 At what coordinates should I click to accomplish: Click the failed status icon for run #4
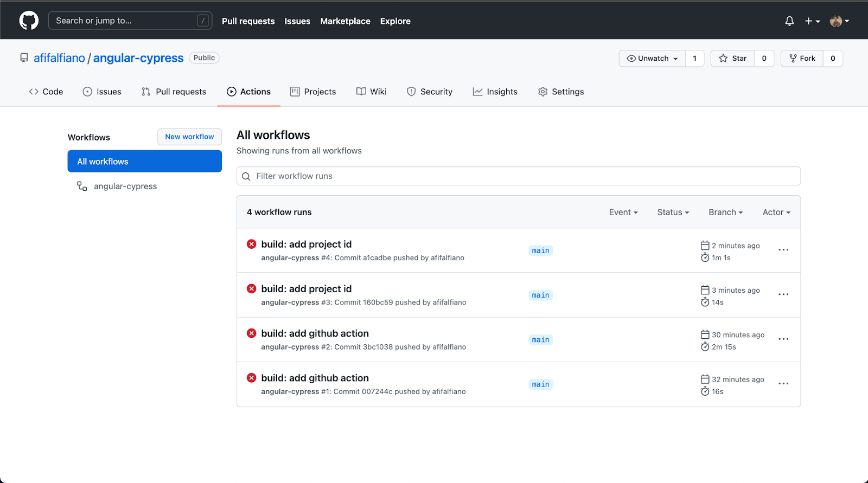(252, 244)
